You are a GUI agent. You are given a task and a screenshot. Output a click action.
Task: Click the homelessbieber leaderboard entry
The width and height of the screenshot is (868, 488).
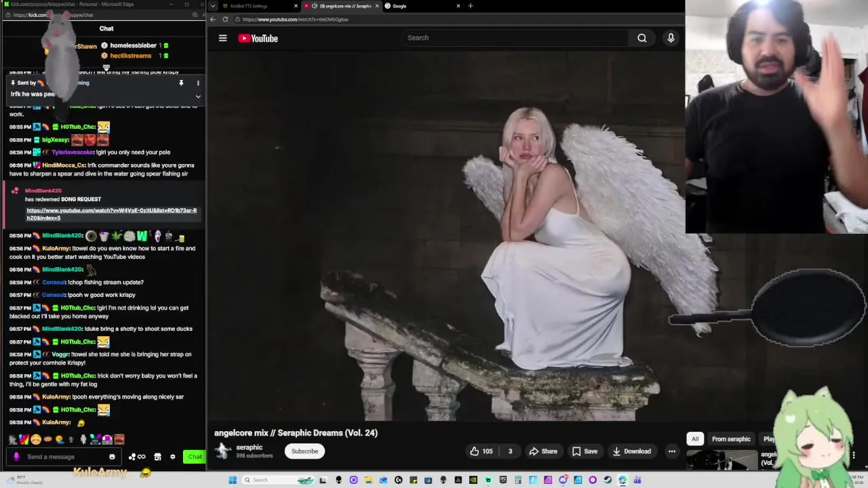(135, 45)
